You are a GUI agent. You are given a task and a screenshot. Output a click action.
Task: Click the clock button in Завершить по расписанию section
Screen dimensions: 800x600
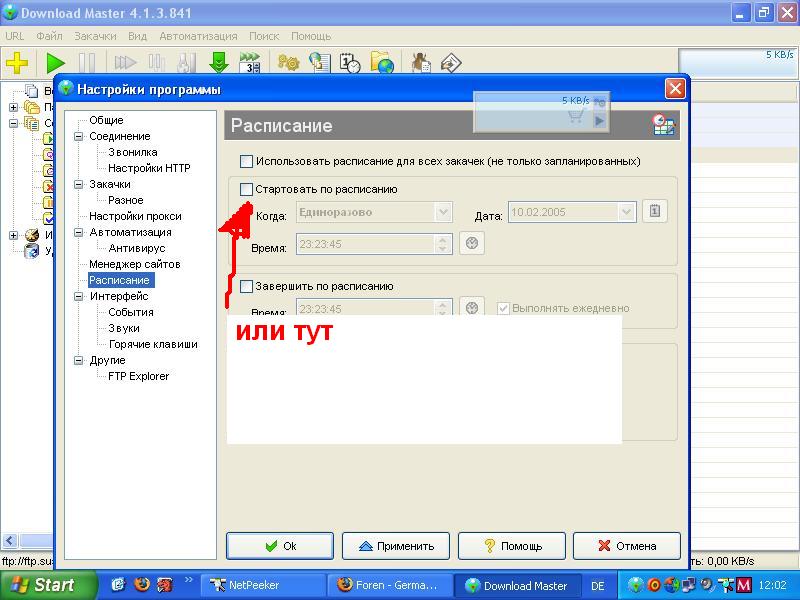[x=472, y=307]
